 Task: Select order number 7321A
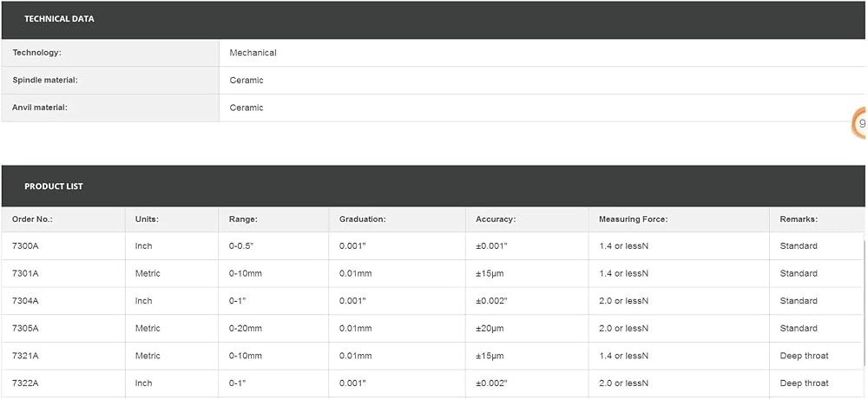click(x=25, y=356)
